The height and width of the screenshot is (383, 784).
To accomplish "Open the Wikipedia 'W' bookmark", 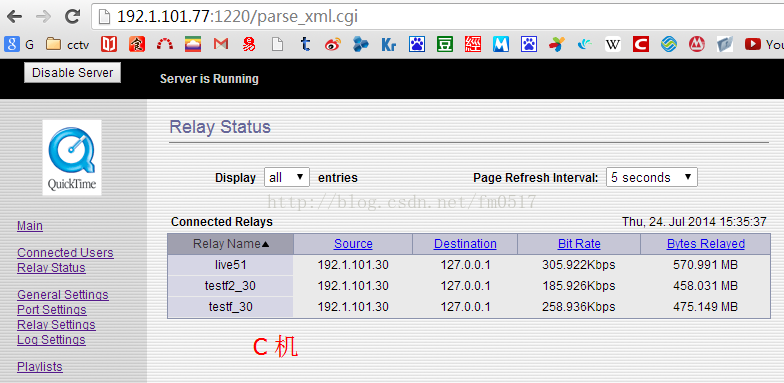I will (x=612, y=44).
